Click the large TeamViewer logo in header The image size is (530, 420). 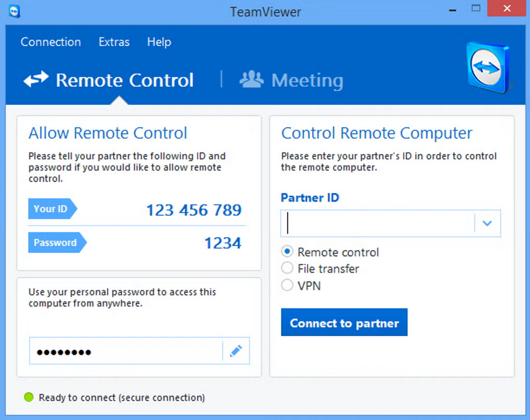tap(488, 67)
